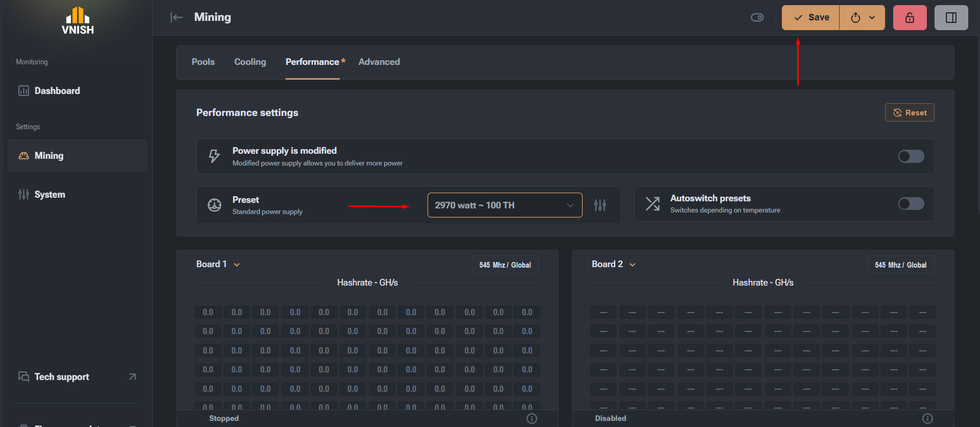Click the Mining helmet icon

(23, 156)
